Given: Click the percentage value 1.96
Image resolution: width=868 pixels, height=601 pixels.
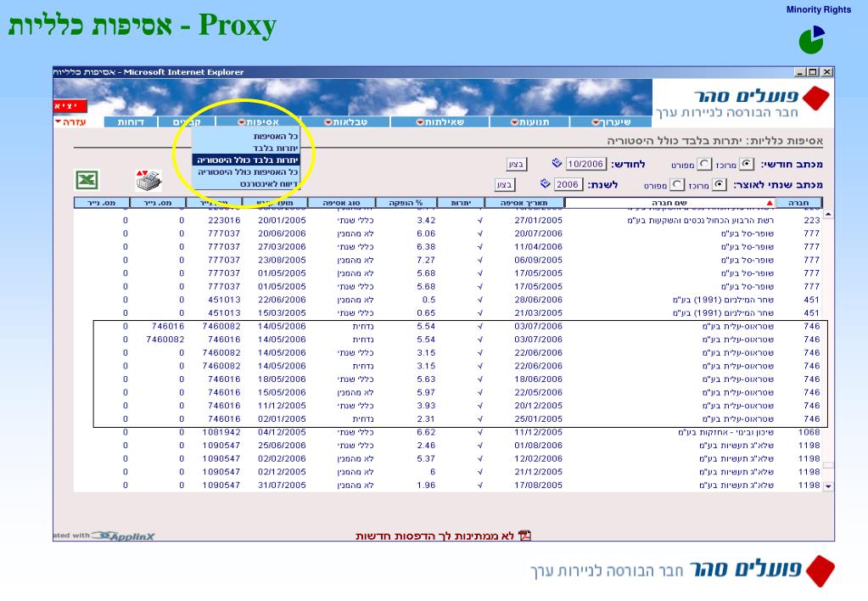Looking at the screenshot, I should click(x=426, y=486).
